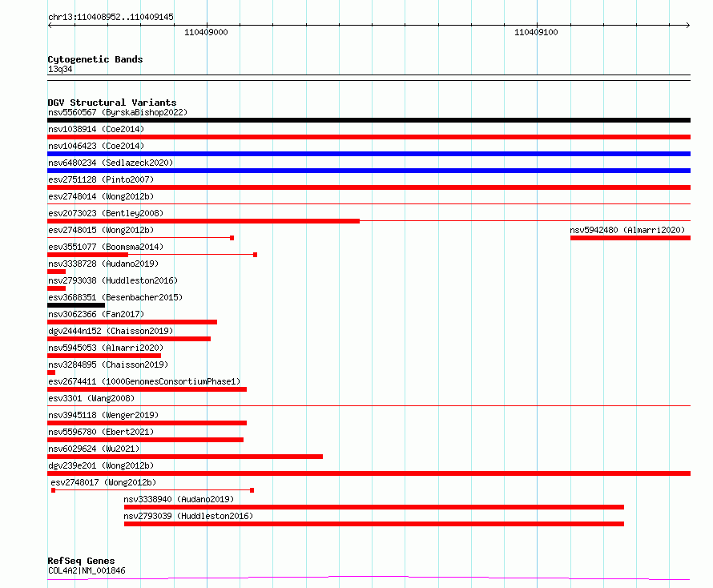Click the chr13:110408952..110409145 region label

pyautogui.click(x=111, y=17)
